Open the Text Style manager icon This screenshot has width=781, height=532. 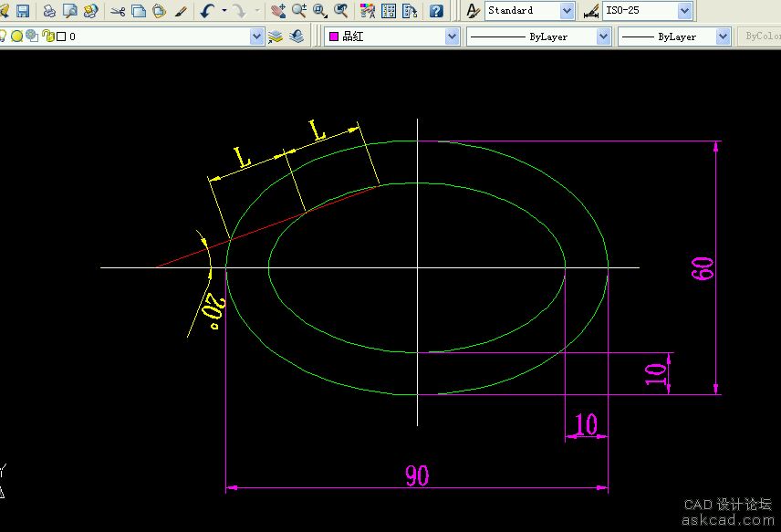473,10
